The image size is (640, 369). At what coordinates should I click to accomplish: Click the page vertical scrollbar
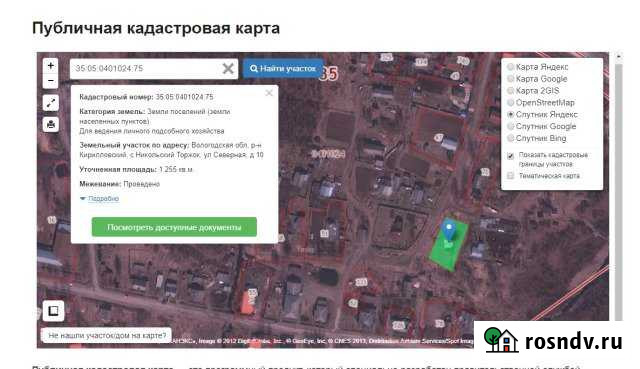pos(619,192)
